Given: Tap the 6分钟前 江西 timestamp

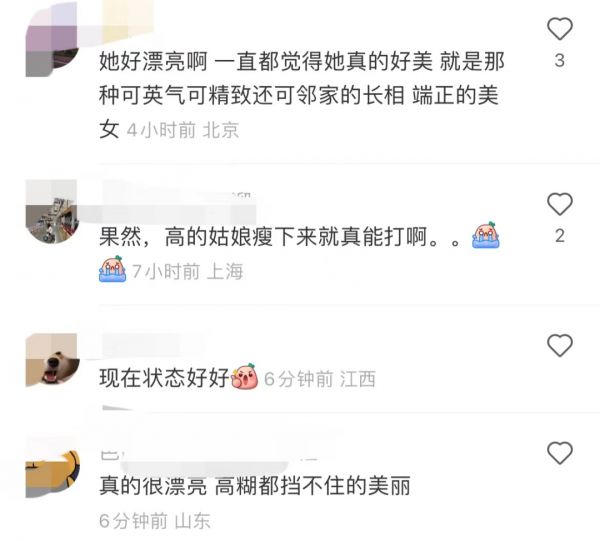Looking at the screenshot, I should coord(320,379).
